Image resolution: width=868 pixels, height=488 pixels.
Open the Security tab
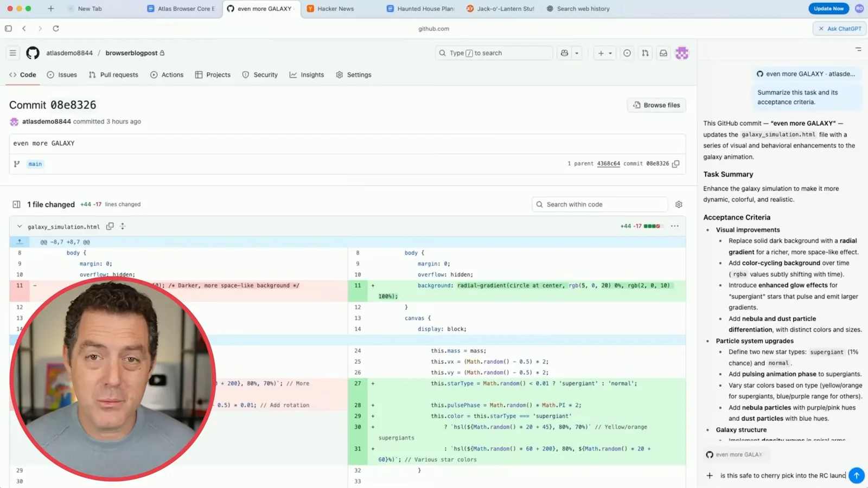tap(260, 75)
